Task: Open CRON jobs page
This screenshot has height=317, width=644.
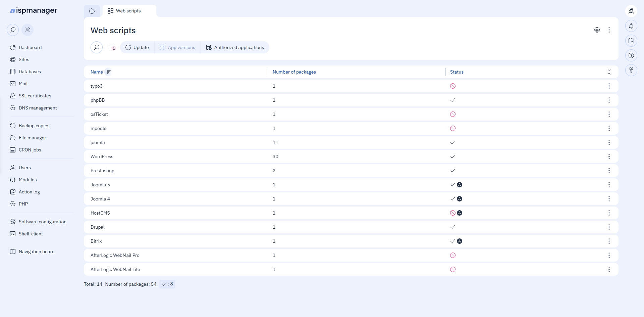Action: point(30,150)
